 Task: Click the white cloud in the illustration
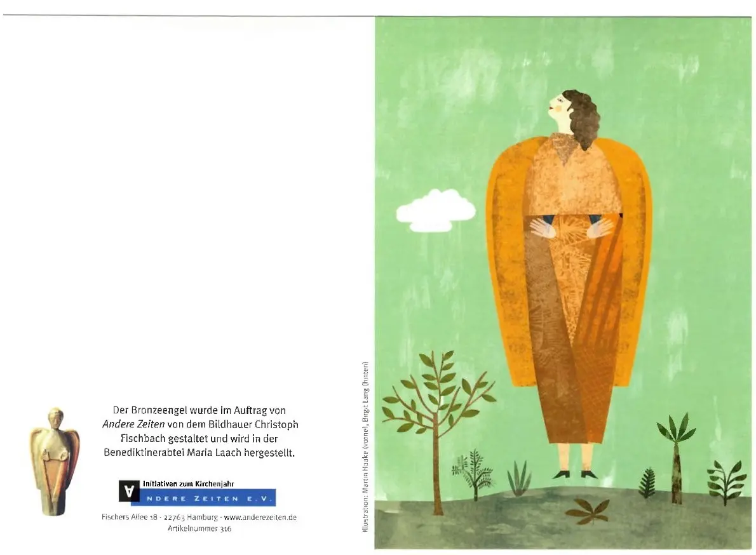pyautogui.click(x=435, y=211)
